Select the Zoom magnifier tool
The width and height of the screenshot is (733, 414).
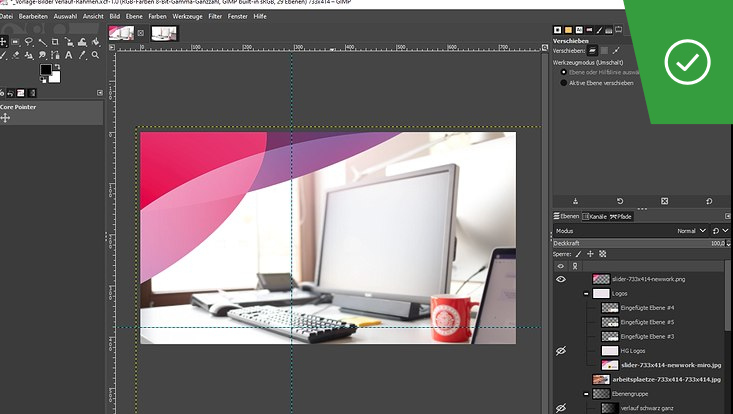(95, 55)
